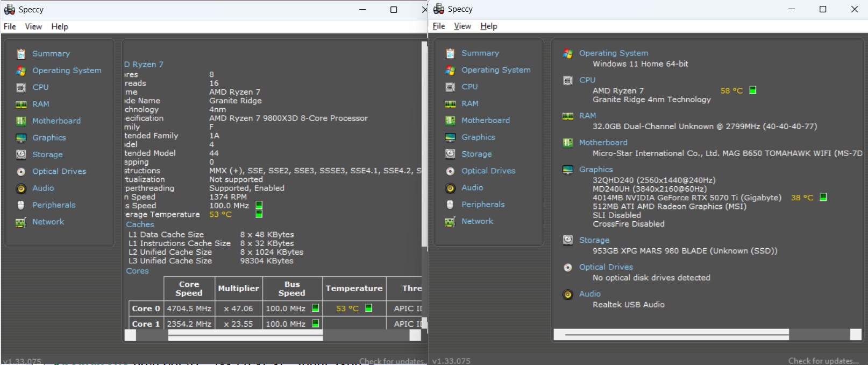Click the horizontal scrollbar in right summary pane
Viewport: 868px width, 365px height.
tap(676, 334)
